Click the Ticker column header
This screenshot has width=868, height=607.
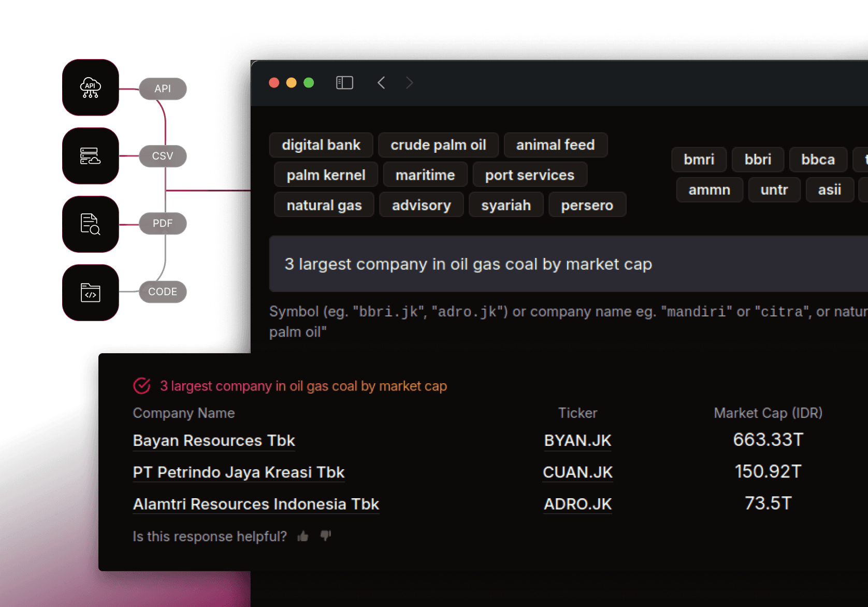point(577,413)
